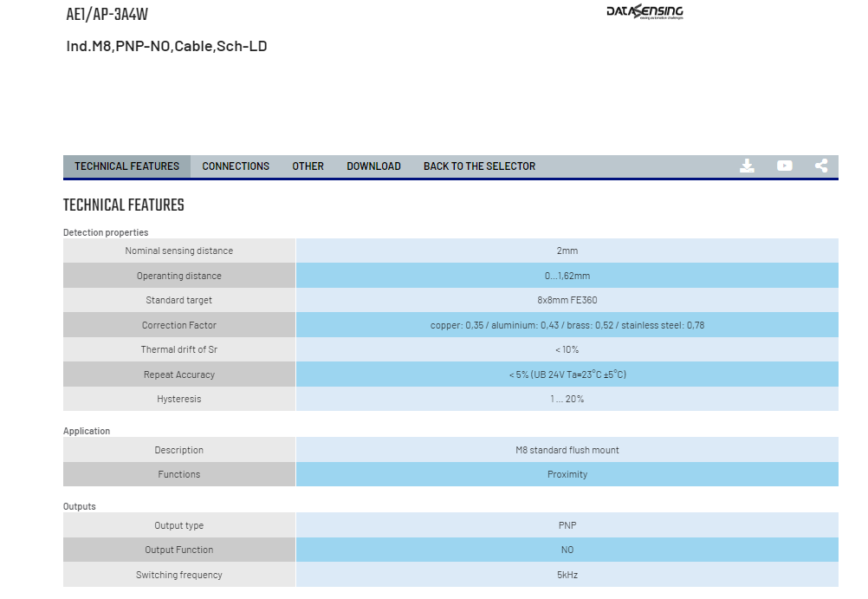Viewport: 868px width, 599px height.
Task: Click the download icon in tab bar
Action: pos(747,166)
